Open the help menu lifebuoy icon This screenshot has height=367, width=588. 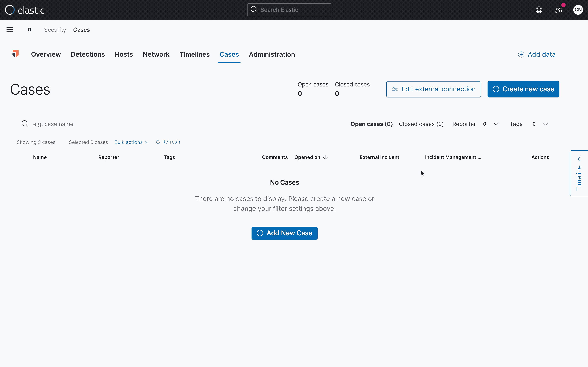tap(539, 10)
